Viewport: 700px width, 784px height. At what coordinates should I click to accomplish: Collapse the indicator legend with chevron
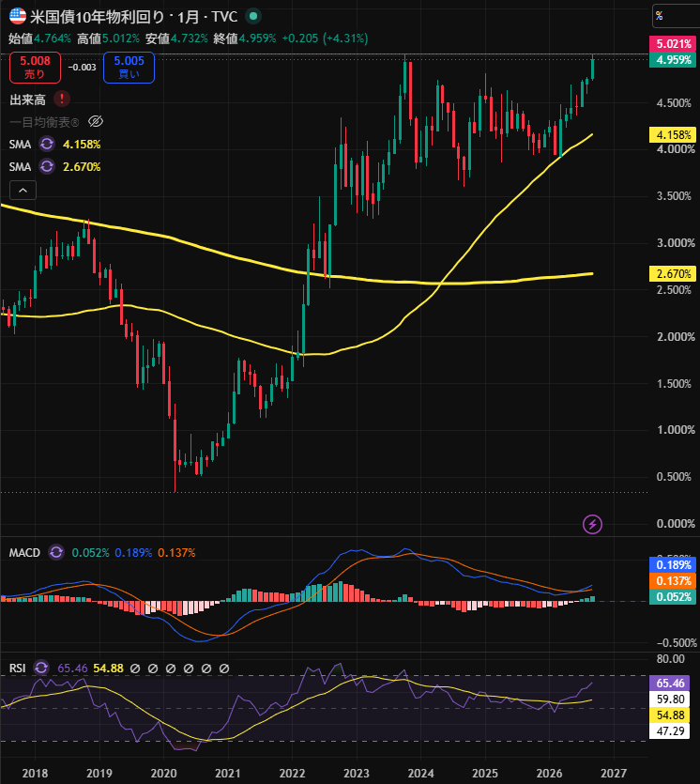coord(23,190)
